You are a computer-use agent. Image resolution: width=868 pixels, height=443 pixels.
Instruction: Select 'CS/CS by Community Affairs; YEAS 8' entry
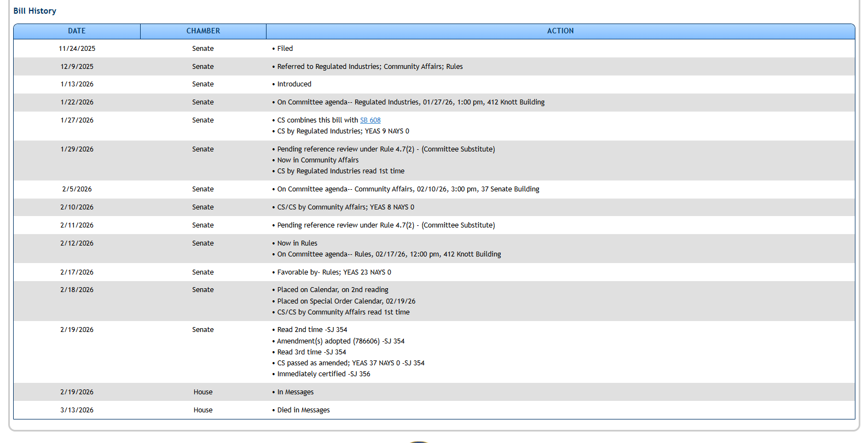345,207
